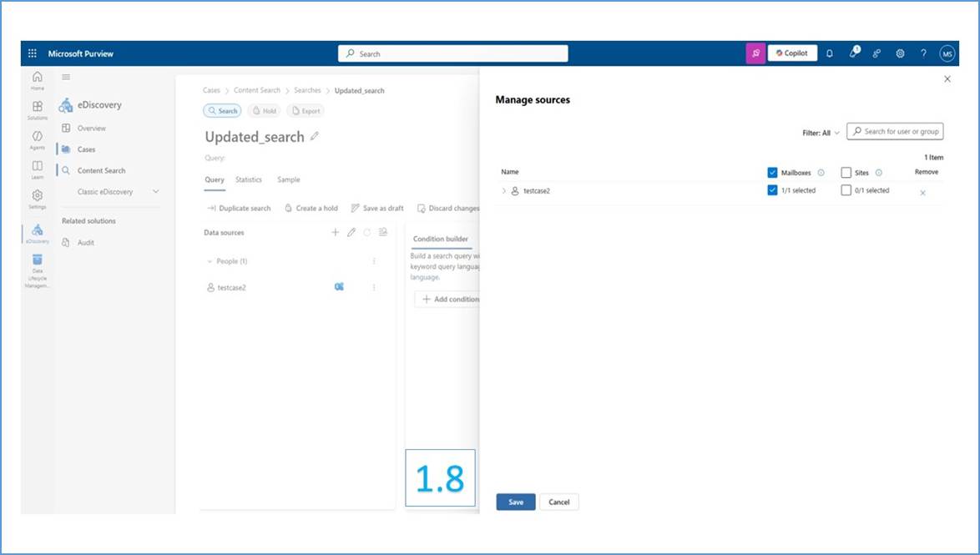
Task: Add a data source with the plus icon
Action: coord(335,233)
